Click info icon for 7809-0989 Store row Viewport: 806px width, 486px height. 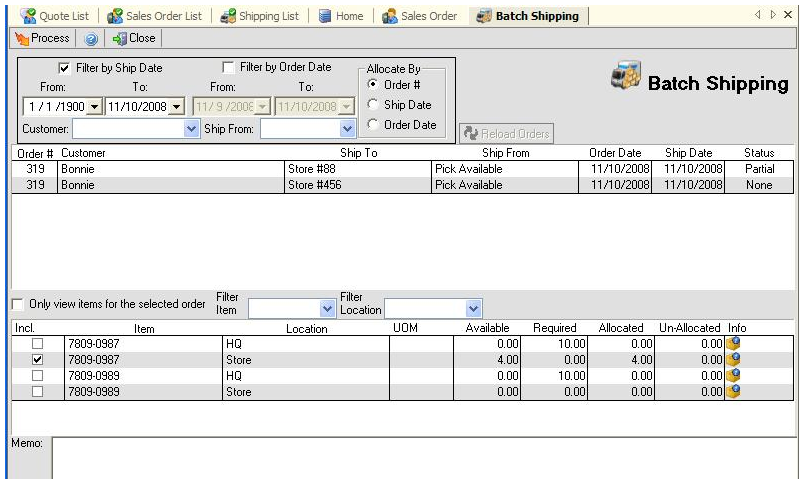click(735, 391)
